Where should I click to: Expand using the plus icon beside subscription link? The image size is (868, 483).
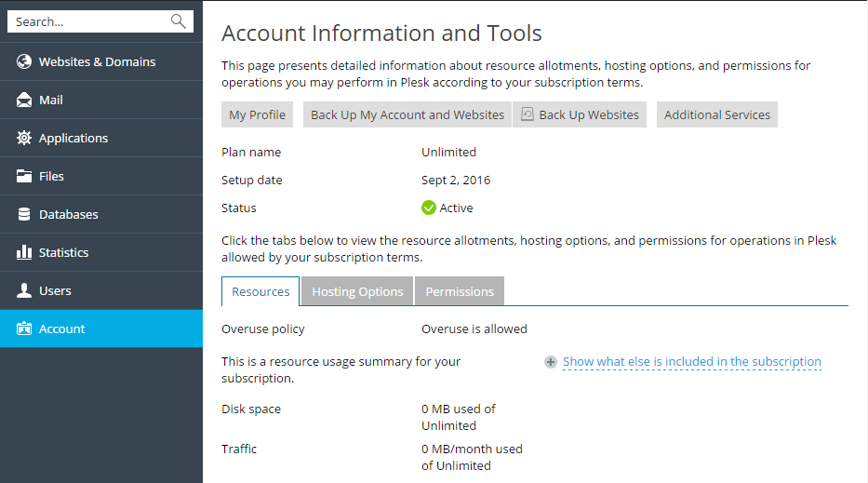tap(551, 362)
